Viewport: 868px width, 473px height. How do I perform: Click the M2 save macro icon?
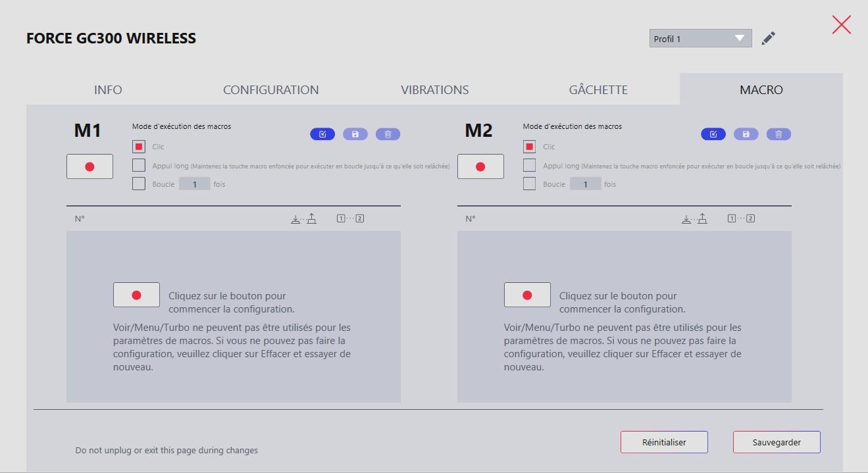(x=746, y=134)
